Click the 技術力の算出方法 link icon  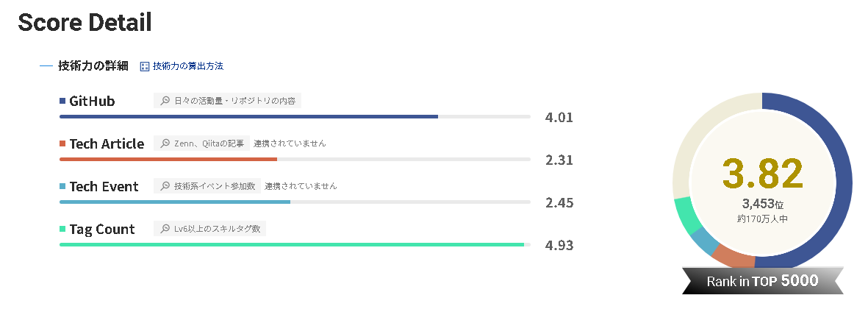tap(145, 66)
